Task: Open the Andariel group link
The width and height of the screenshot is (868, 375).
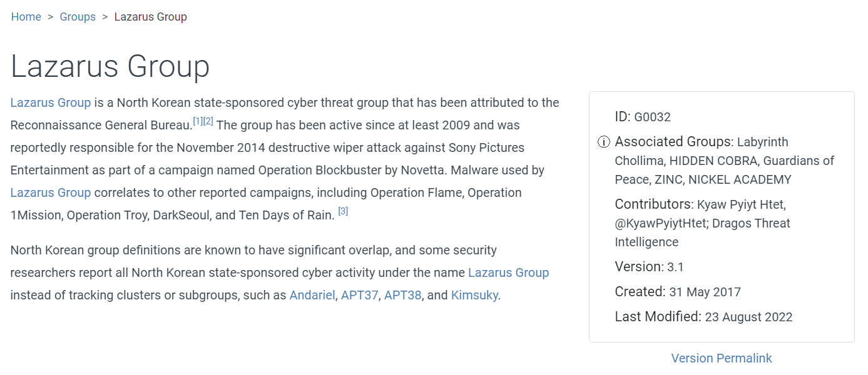Action: click(x=312, y=295)
